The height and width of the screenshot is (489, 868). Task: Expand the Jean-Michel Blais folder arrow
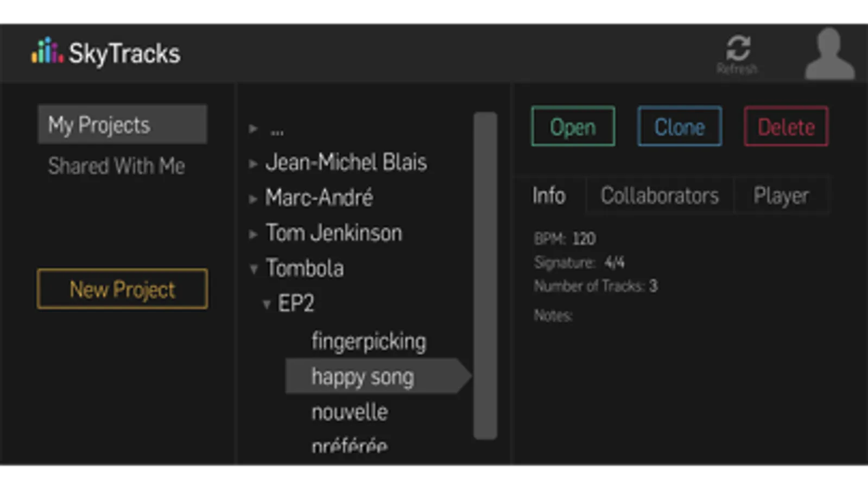click(253, 164)
